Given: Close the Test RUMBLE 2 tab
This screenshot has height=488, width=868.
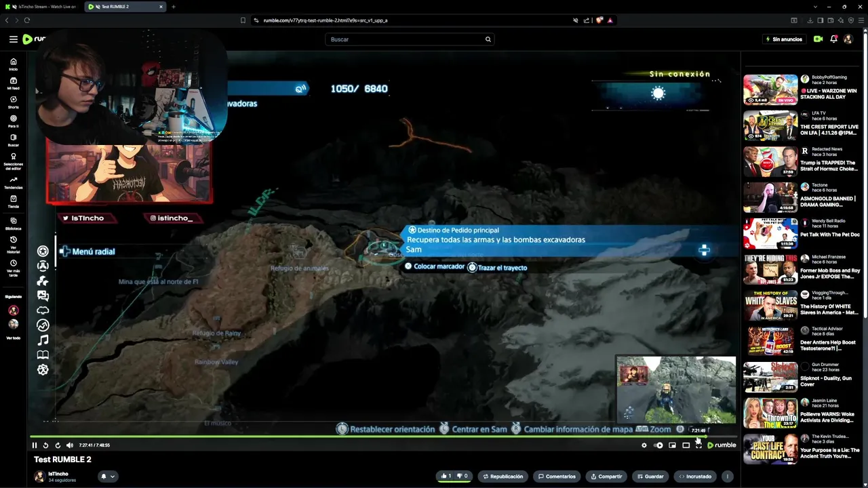Looking at the screenshot, I should 161,7.
